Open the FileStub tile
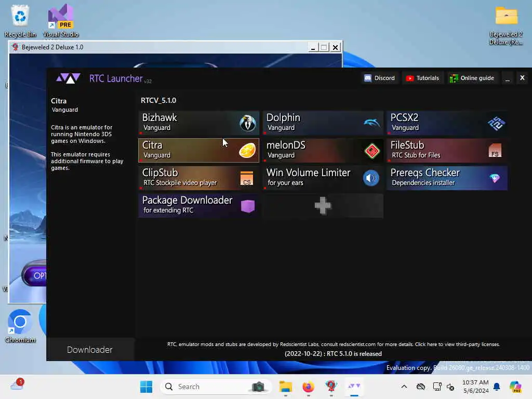Screen dimensions: 532x399 (447, 150)
